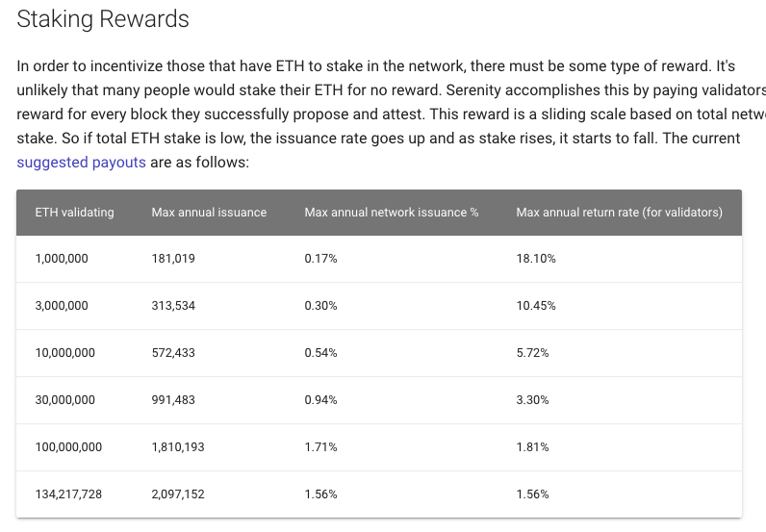This screenshot has height=532, width=766.
Task: Select the 1,000,000 ETH validating cell
Action: coord(62,259)
